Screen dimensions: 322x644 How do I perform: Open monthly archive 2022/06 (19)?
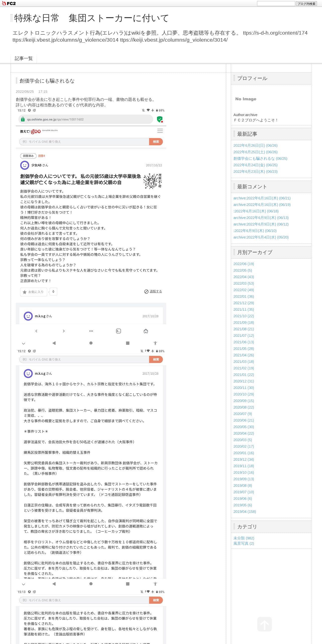(244, 264)
